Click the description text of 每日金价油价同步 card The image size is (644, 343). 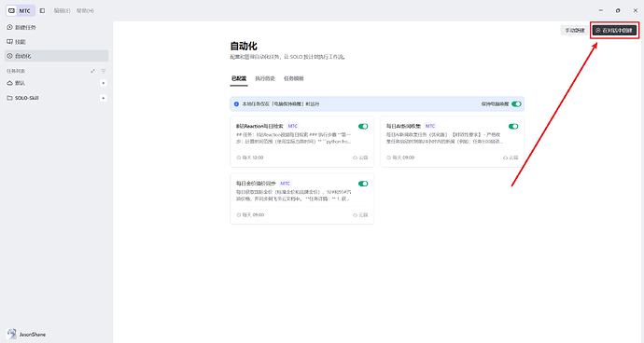(x=294, y=196)
